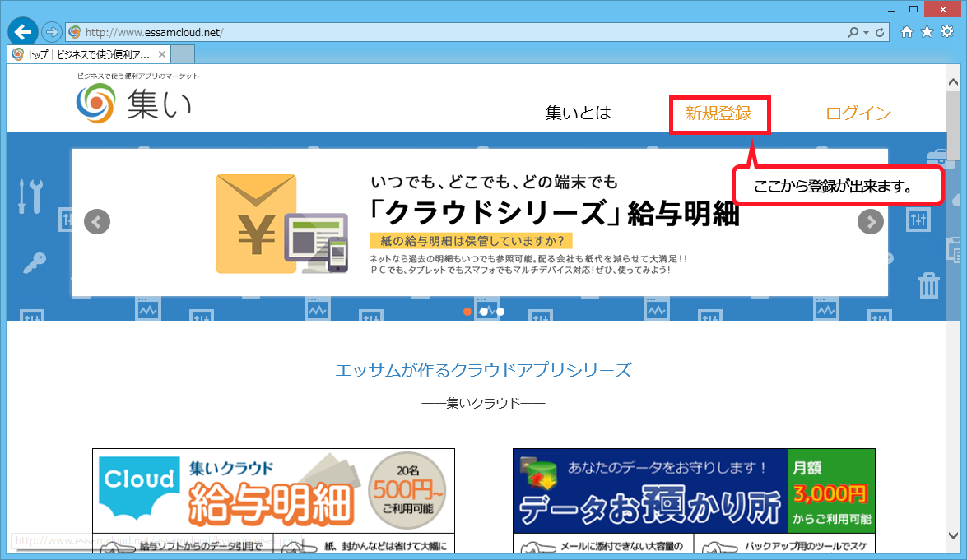Select the first orange carousel dot
The image size is (967, 560).
(x=467, y=312)
